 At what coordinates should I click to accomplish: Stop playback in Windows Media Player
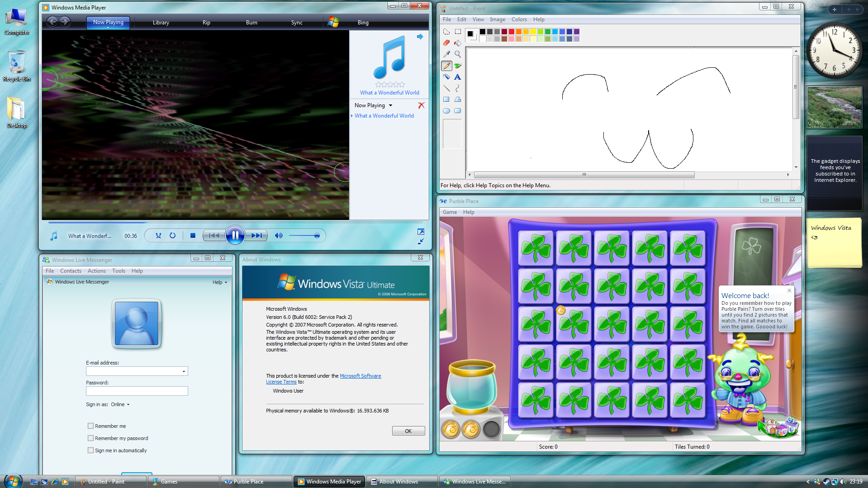coord(193,236)
